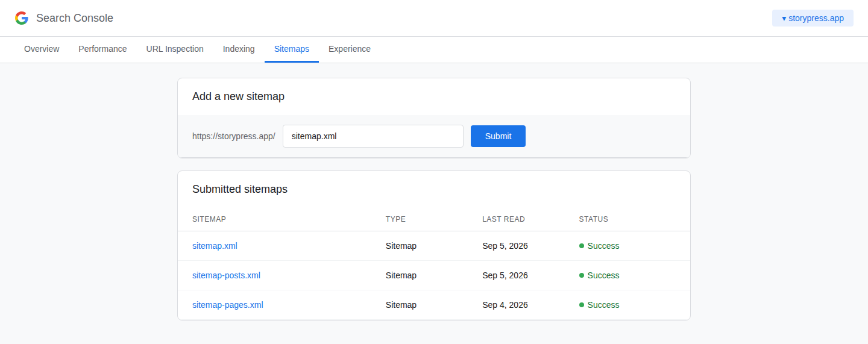Click last read date of sitemap.xml row
Image resolution: width=868 pixels, height=344 pixels.
pyautogui.click(x=505, y=246)
